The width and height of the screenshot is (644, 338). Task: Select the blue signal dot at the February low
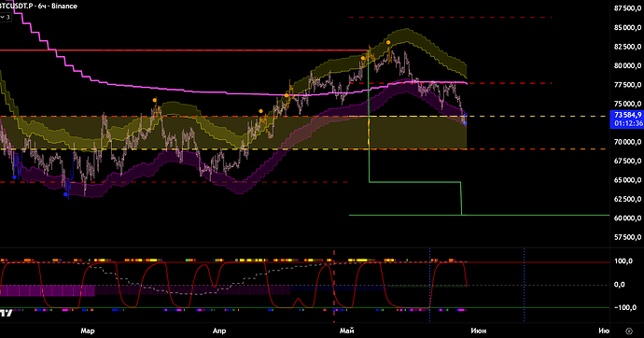(65, 194)
